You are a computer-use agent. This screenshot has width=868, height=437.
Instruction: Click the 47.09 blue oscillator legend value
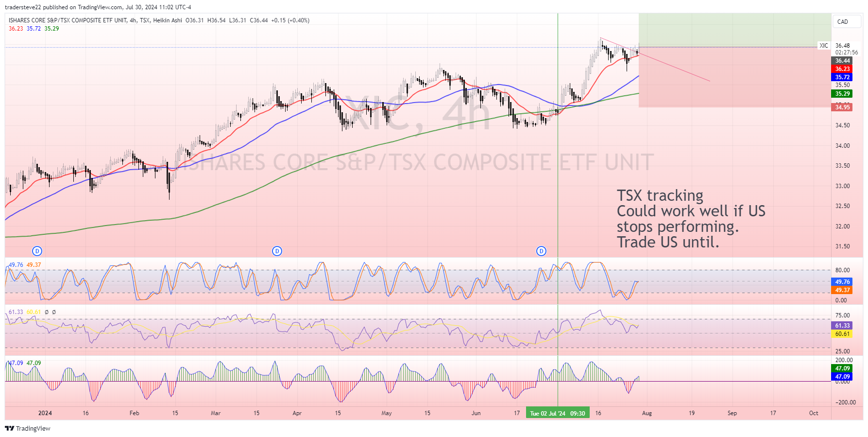[x=16, y=363]
